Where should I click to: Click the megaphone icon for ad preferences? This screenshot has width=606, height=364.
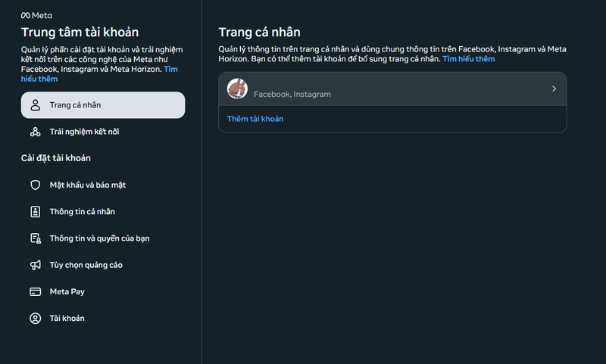35,265
